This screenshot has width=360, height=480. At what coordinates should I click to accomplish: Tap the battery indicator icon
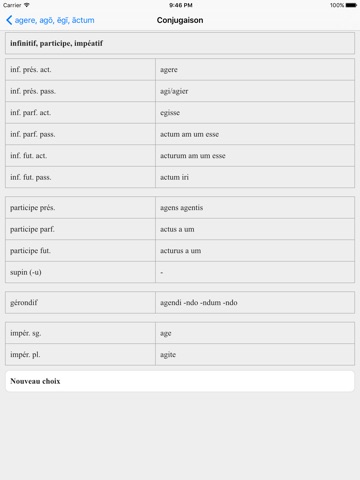tap(351, 5)
